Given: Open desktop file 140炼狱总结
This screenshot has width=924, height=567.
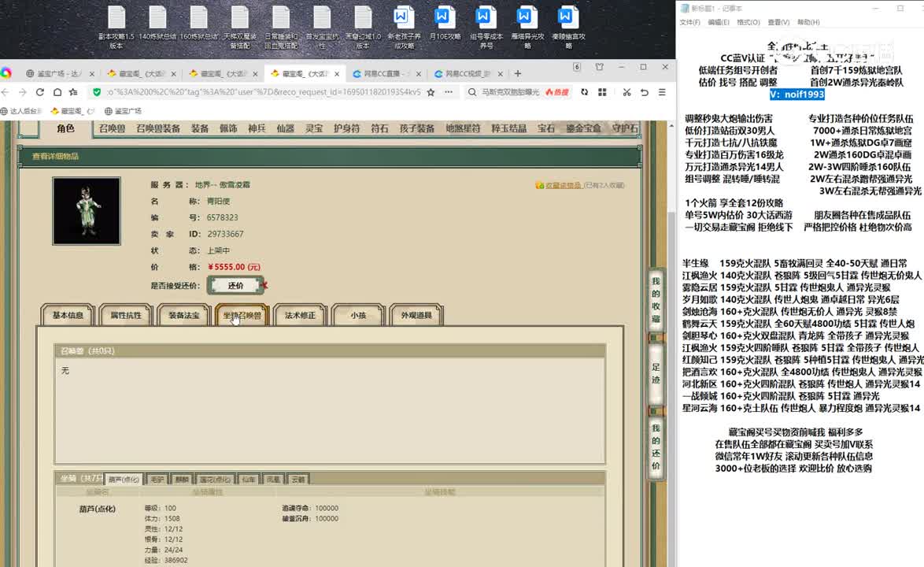Looking at the screenshot, I should 157,24.
